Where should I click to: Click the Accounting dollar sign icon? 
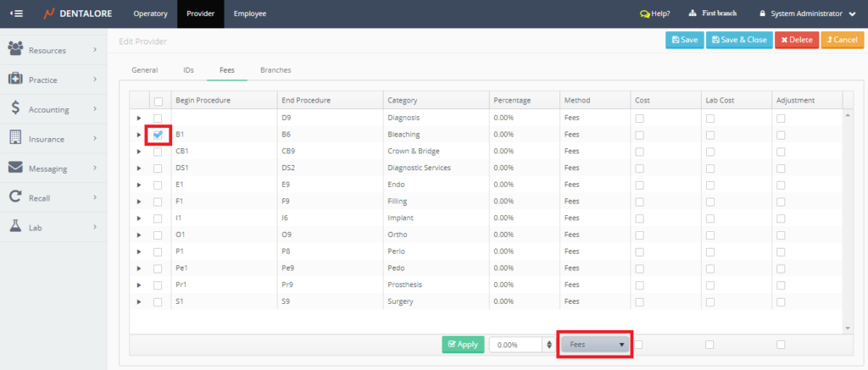pyautogui.click(x=15, y=108)
